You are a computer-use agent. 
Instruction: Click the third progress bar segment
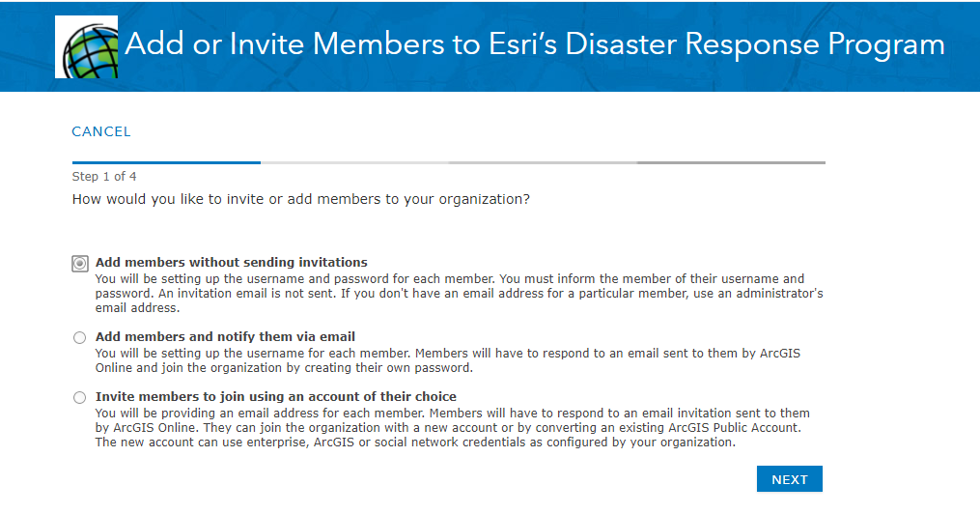pyautogui.click(x=543, y=162)
